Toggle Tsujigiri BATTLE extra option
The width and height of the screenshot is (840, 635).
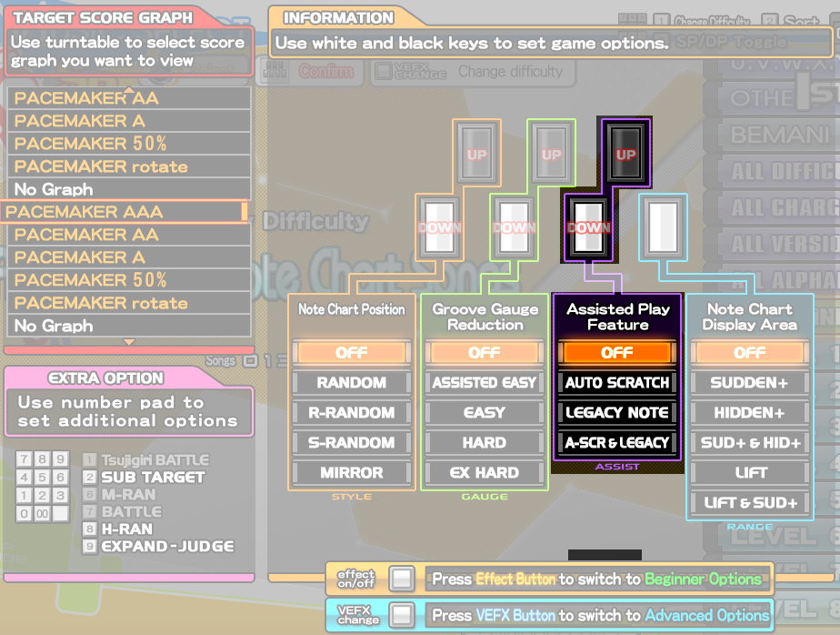pyautogui.click(x=146, y=460)
